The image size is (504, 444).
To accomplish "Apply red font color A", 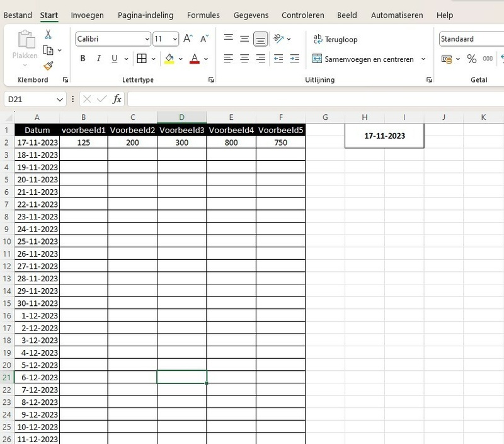I will [195, 59].
